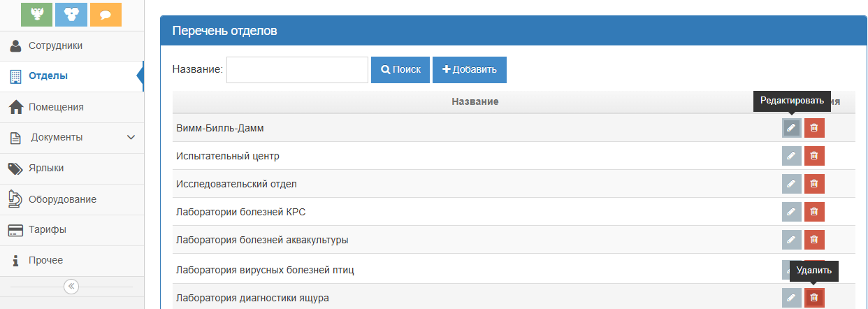The width and height of the screenshot is (868, 309).
Task: Open the Тарифы section
Action: tap(48, 229)
